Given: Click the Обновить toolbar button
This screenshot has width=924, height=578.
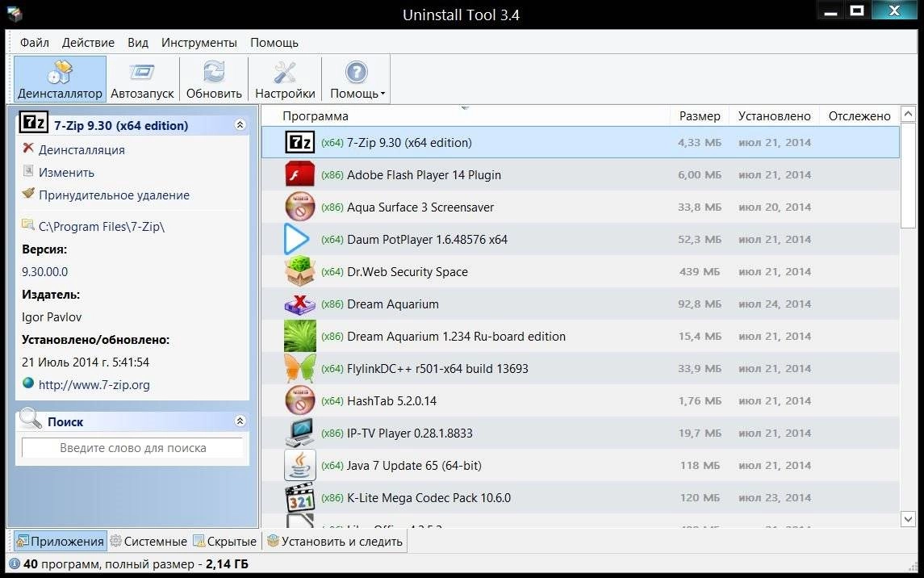Looking at the screenshot, I should (214, 80).
